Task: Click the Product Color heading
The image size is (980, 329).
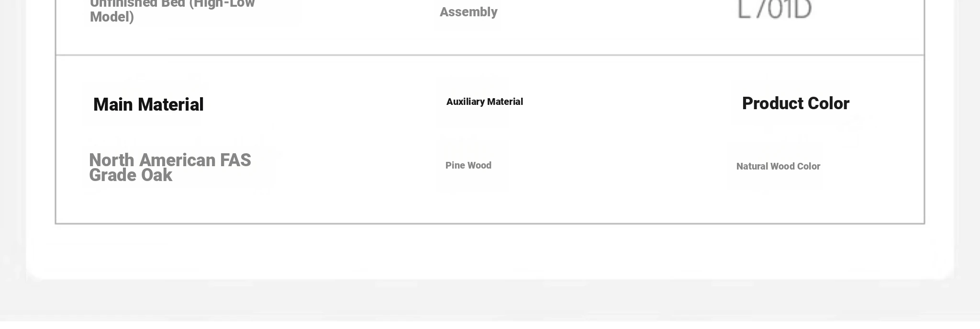Action: coord(795,103)
